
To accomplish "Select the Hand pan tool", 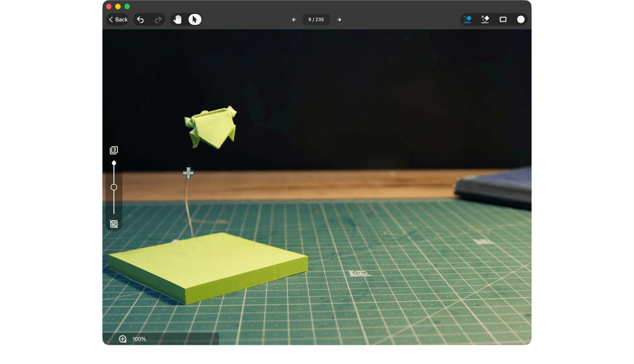I will pos(177,19).
